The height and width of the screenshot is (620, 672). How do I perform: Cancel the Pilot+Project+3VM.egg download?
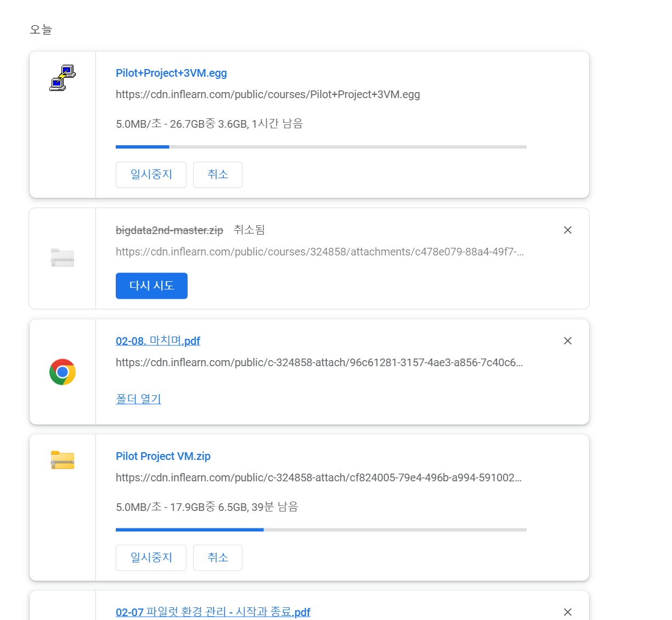[x=217, y=175]
